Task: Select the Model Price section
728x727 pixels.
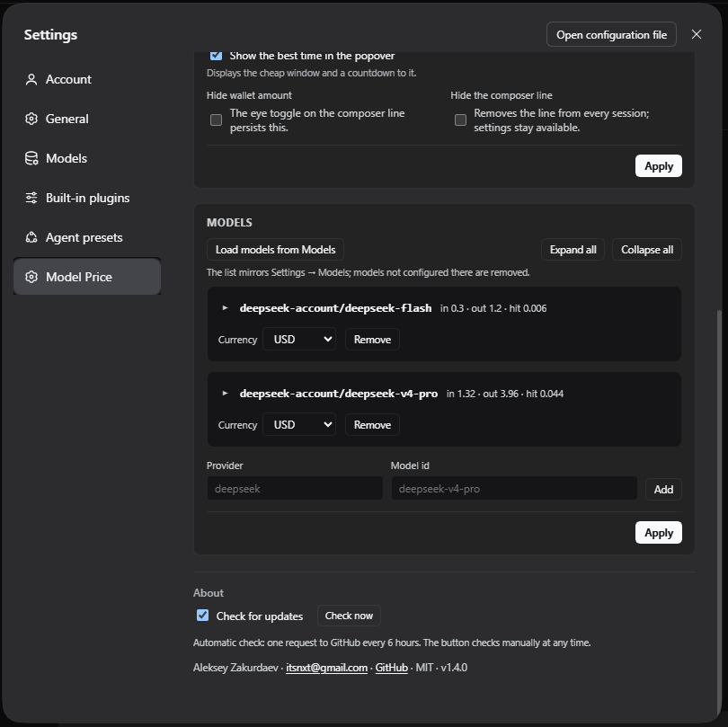Action: pos(87,277)
